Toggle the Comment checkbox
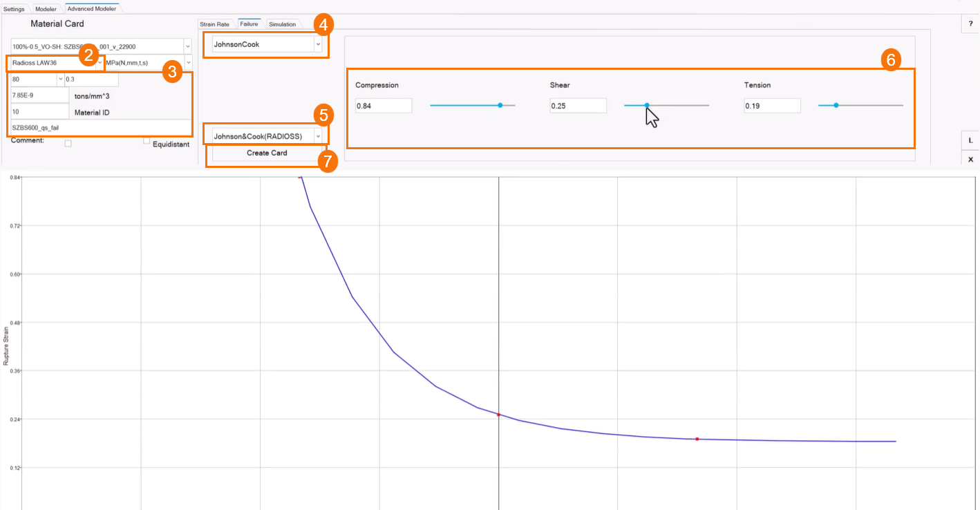Viewport: 980px width, 510px height. pyautogui.click(x=68, y=144)
